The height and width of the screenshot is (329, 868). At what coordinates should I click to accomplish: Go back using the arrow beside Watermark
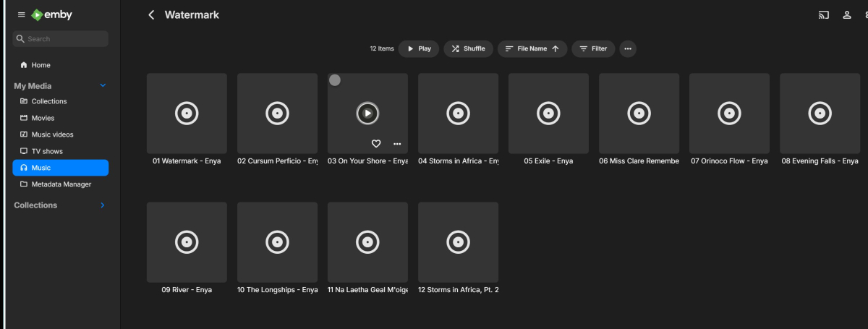[x=151, y=14]
